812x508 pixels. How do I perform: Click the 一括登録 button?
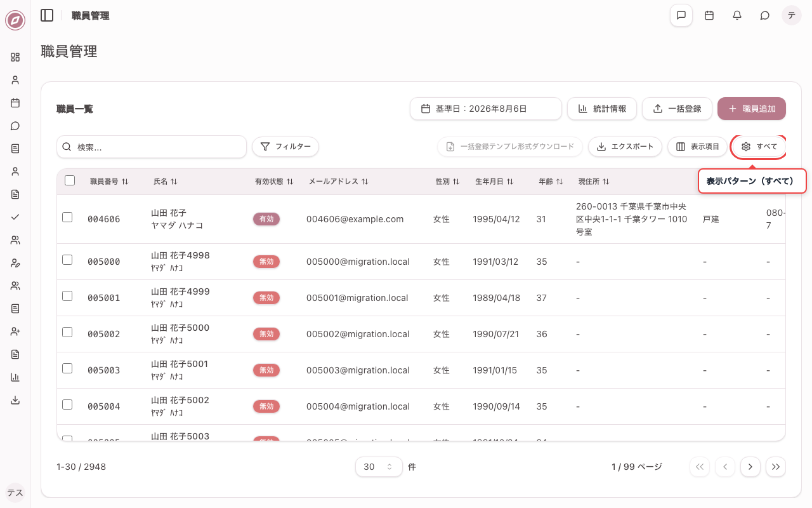click(677, 109)
